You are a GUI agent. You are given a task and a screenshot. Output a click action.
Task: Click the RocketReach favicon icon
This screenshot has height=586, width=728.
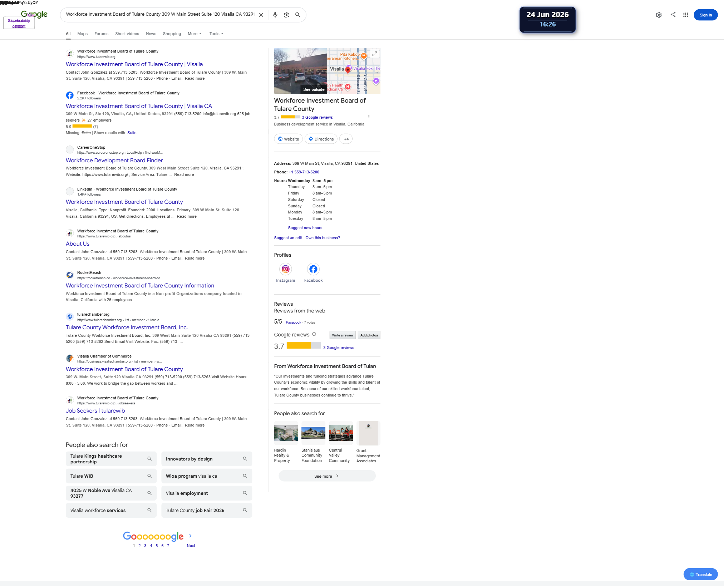(70, 275)
